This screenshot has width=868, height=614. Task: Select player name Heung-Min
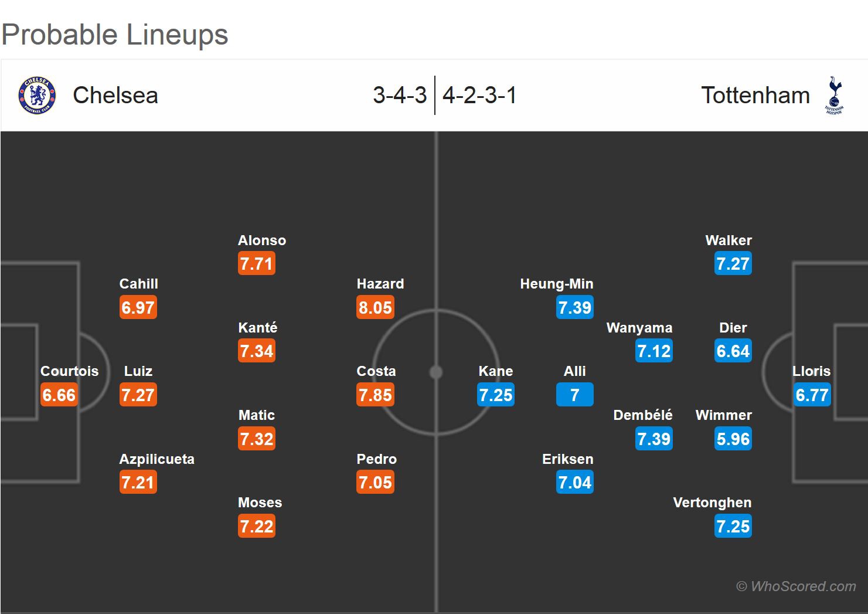[x=557, y=284]
